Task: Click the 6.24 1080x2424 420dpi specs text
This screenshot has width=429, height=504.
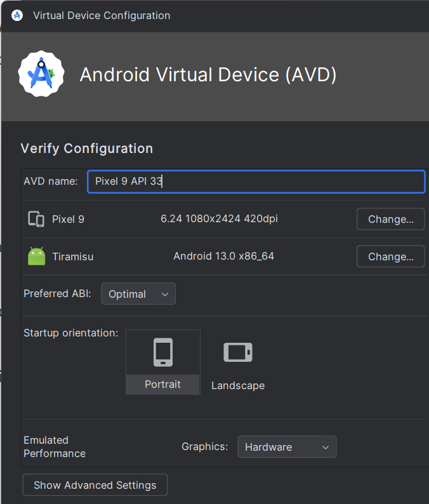Action: click(219, 218)
